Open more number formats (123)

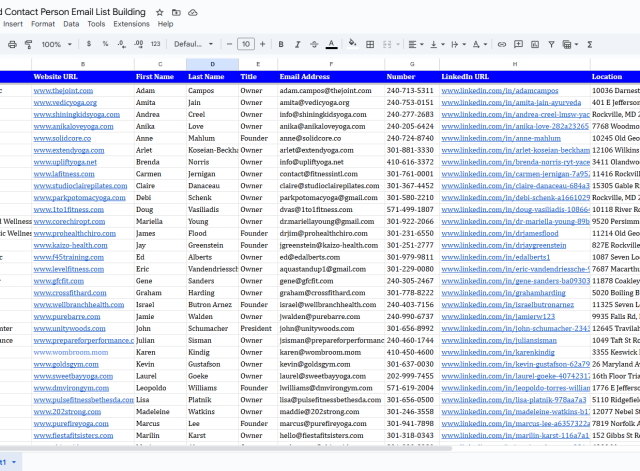(x=156, y=44)
